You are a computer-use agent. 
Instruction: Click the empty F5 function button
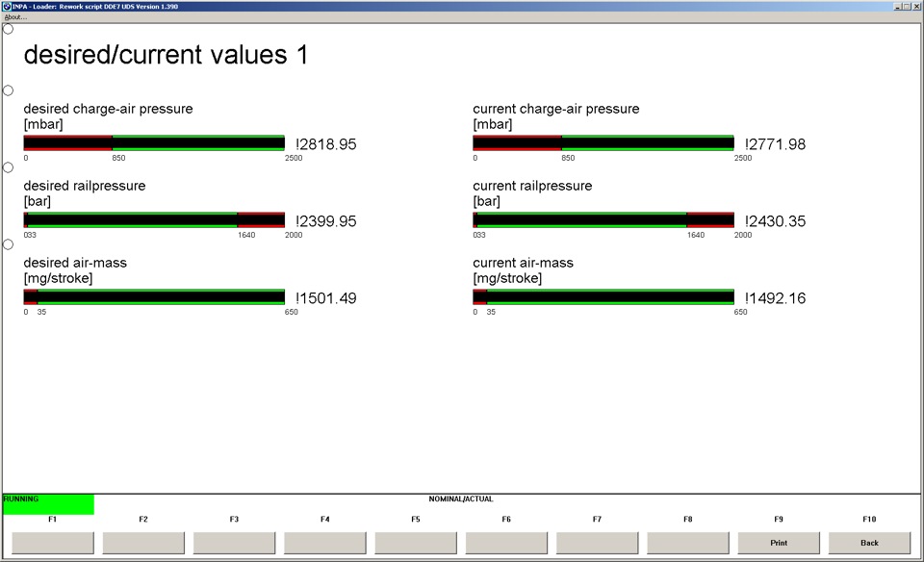[x=416, y=543]
